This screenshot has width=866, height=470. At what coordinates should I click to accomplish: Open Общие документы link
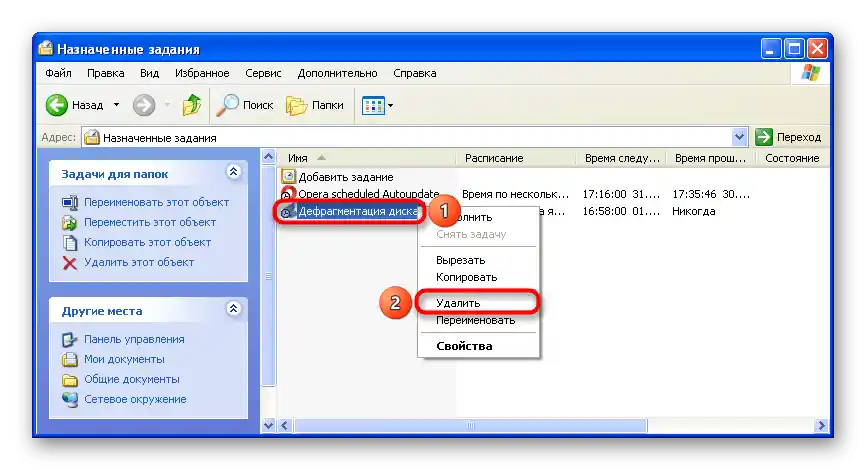pyautogui.click(x=131, y=379)
